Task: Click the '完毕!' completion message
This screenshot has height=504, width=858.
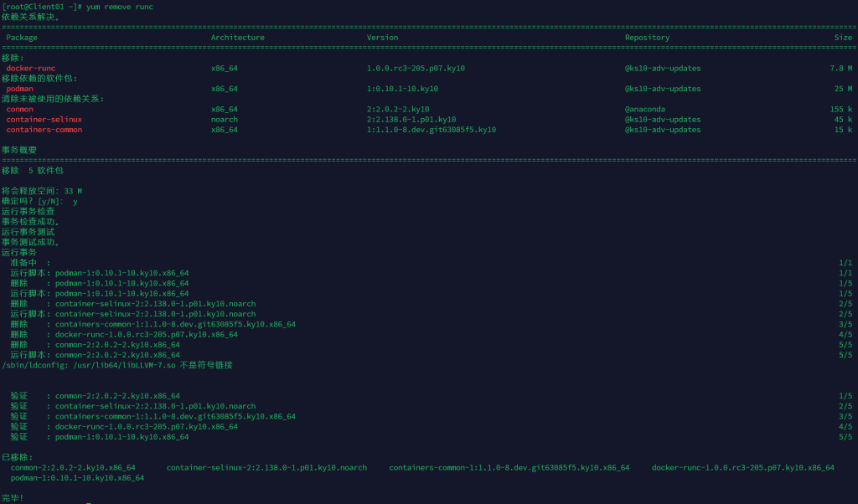Action: point(13,498)
